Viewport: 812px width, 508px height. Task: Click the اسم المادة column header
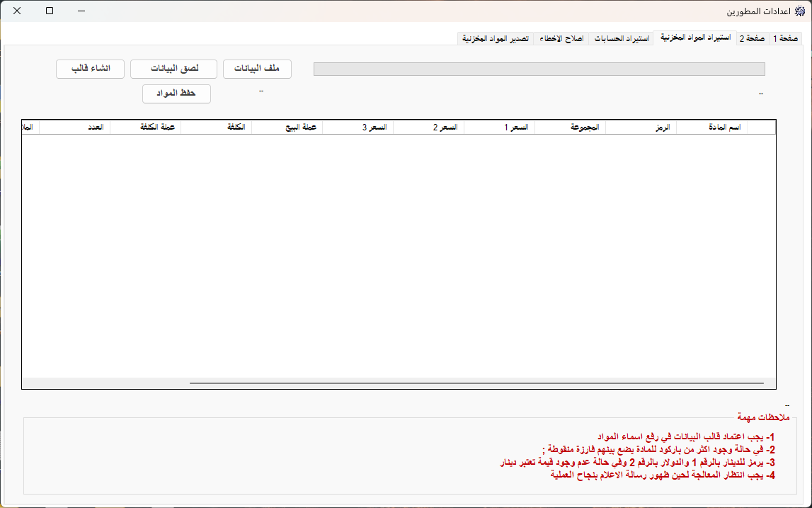click(712, 128)
